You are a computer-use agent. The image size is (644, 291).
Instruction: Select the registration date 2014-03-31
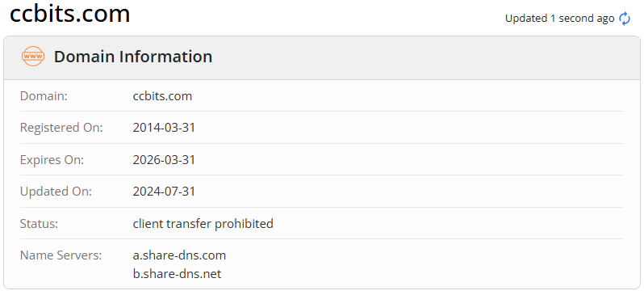tap(164, 128)
